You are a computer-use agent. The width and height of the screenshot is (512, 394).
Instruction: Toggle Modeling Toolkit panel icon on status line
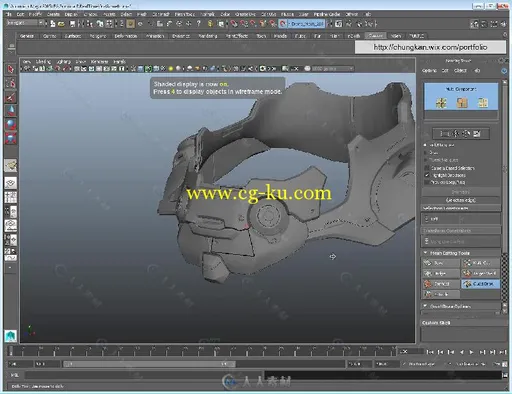[474, 24]
